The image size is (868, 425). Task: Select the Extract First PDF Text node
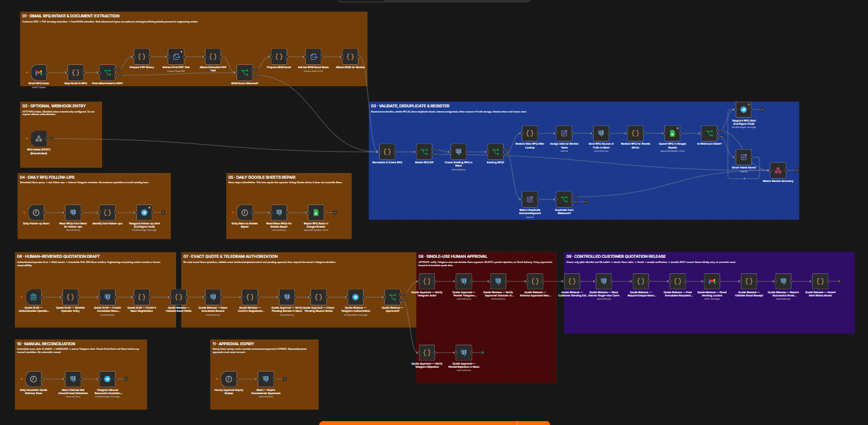tap(177, 57)
